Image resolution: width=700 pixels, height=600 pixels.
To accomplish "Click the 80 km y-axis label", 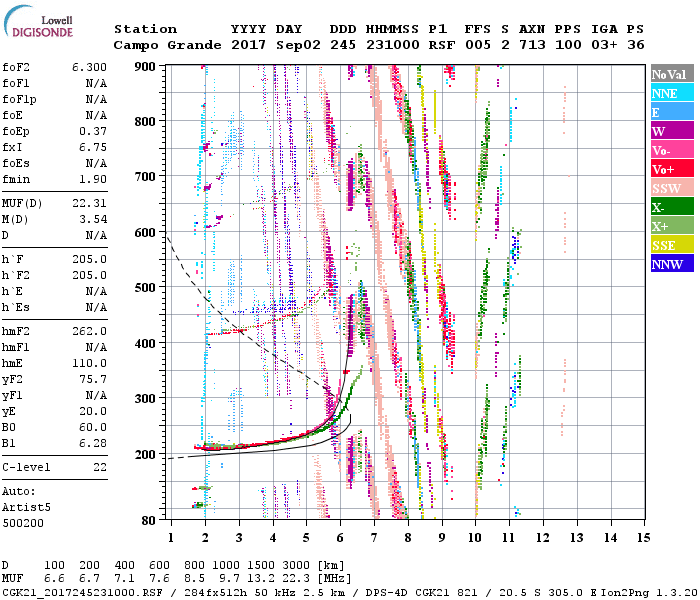I will 149,520.
